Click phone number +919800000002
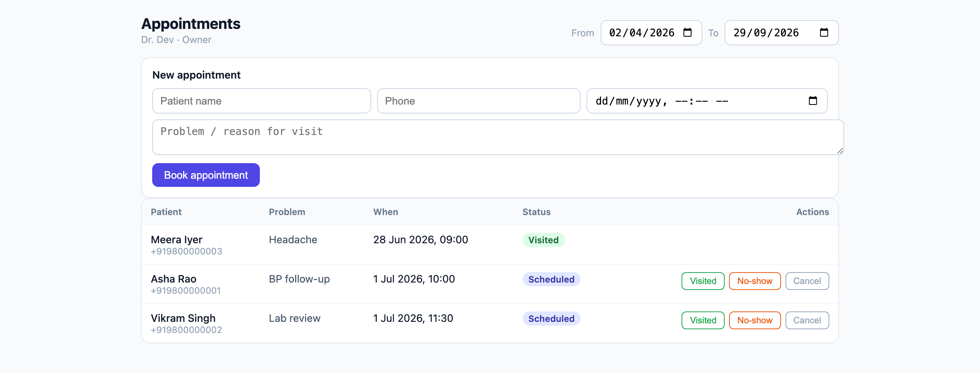 click(x=186, y=330)
